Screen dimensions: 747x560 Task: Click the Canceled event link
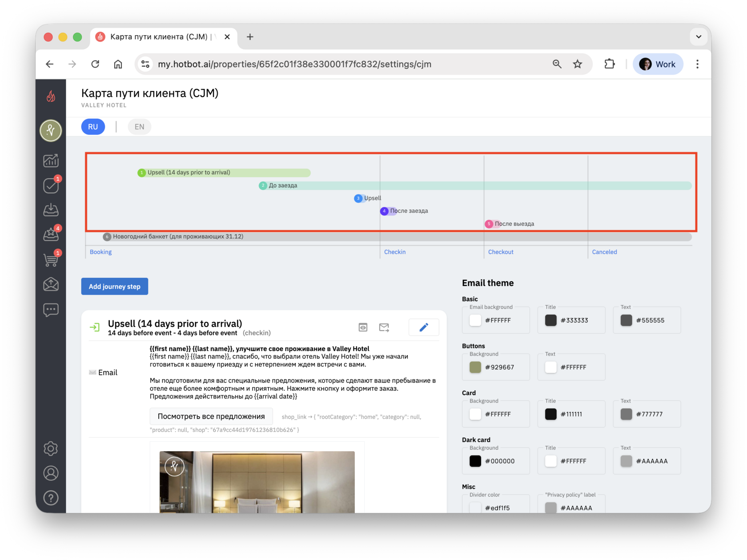coord(605,252)
